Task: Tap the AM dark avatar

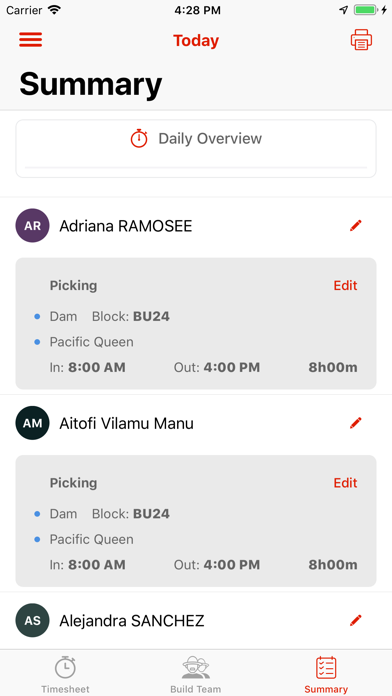Action: pyautogui.click(x=32, y=423)
